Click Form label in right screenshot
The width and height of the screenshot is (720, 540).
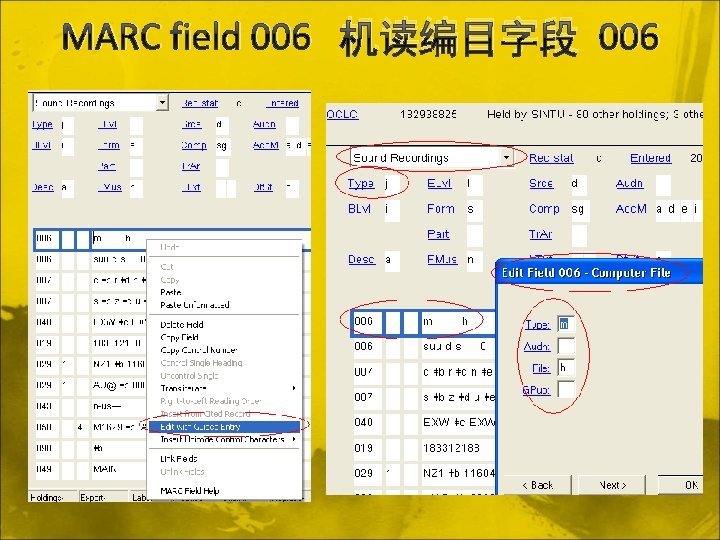tap(440, 209)
